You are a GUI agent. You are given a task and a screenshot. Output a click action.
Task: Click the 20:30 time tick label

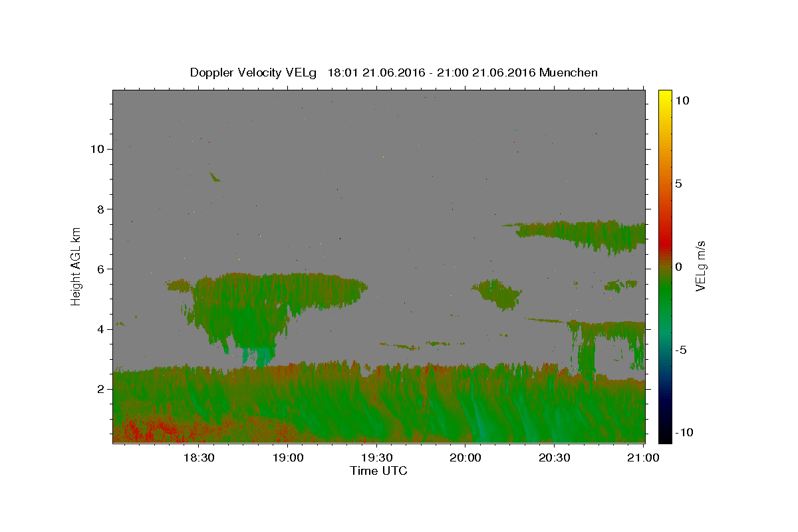[554, 458]
